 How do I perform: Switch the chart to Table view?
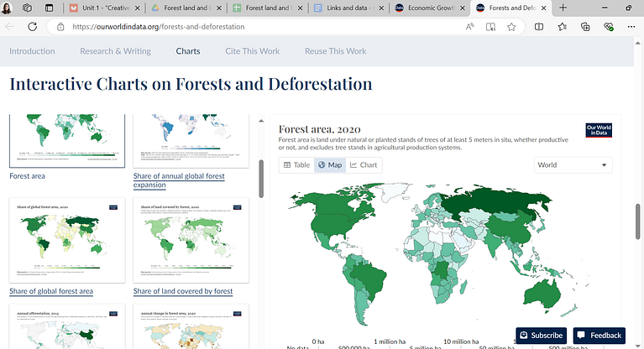[x=296, y=165]
